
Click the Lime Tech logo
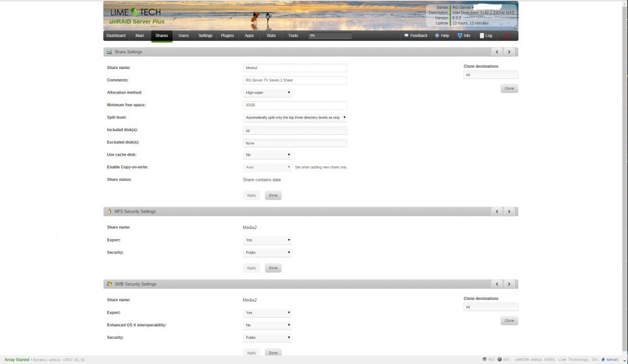point(136,13)
